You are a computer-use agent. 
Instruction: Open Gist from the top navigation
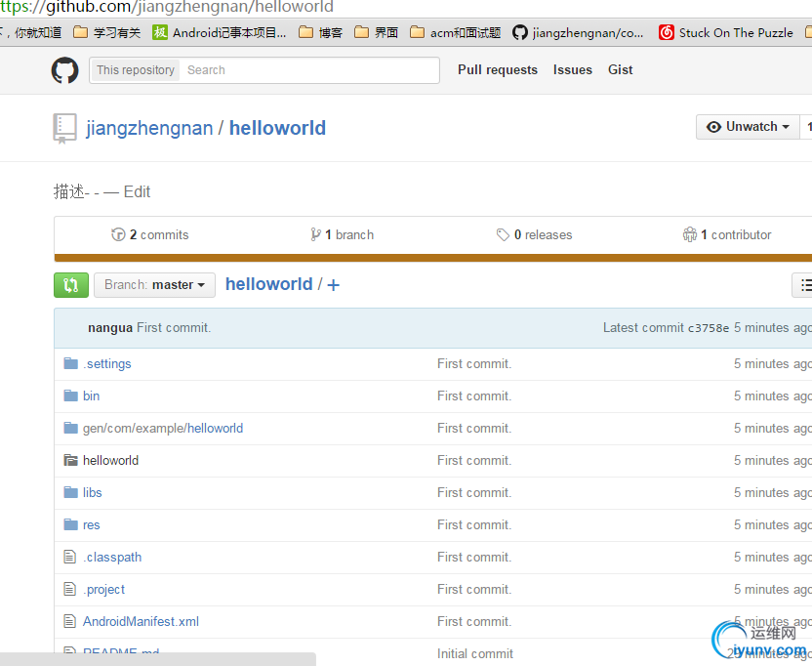(621, 69)
